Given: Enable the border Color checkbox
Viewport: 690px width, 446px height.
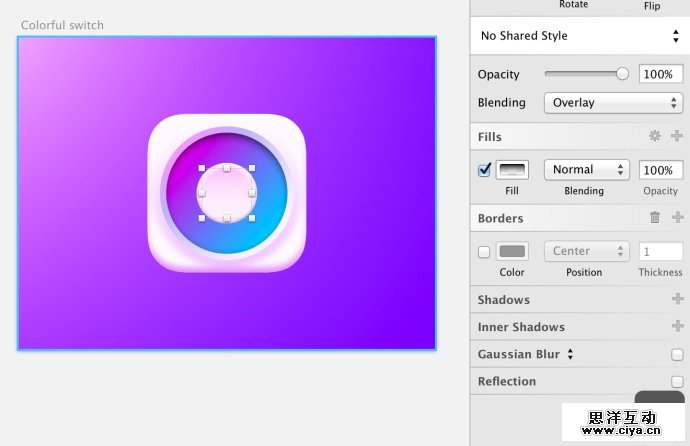Looking at the screenshot, I should point(485,251).
